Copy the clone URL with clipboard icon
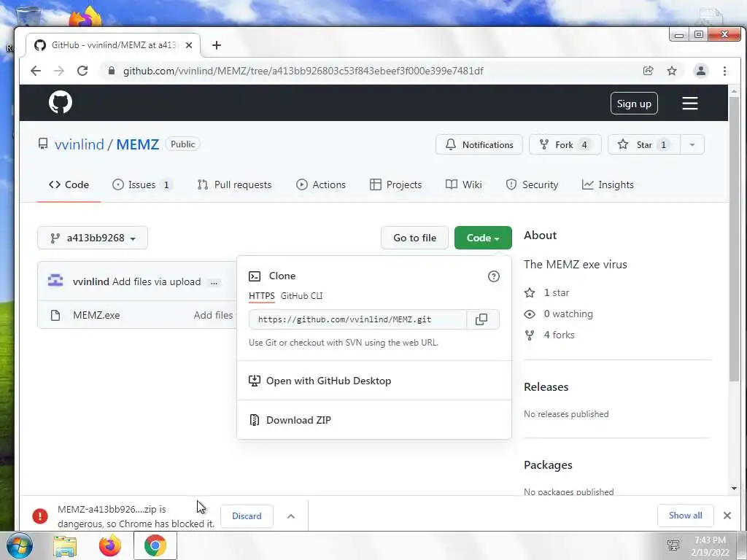 pos(481,319)
